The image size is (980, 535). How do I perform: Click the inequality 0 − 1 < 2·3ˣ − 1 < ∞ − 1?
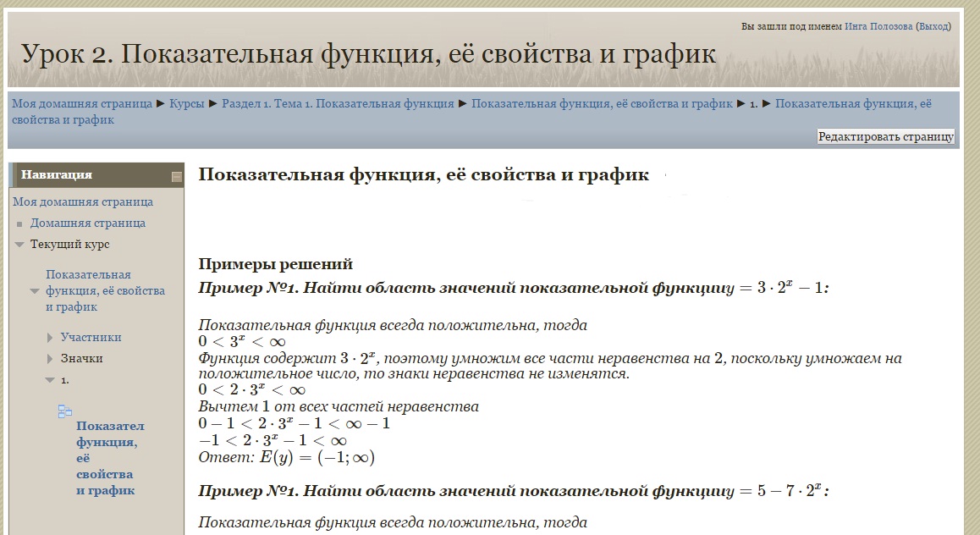295,424
